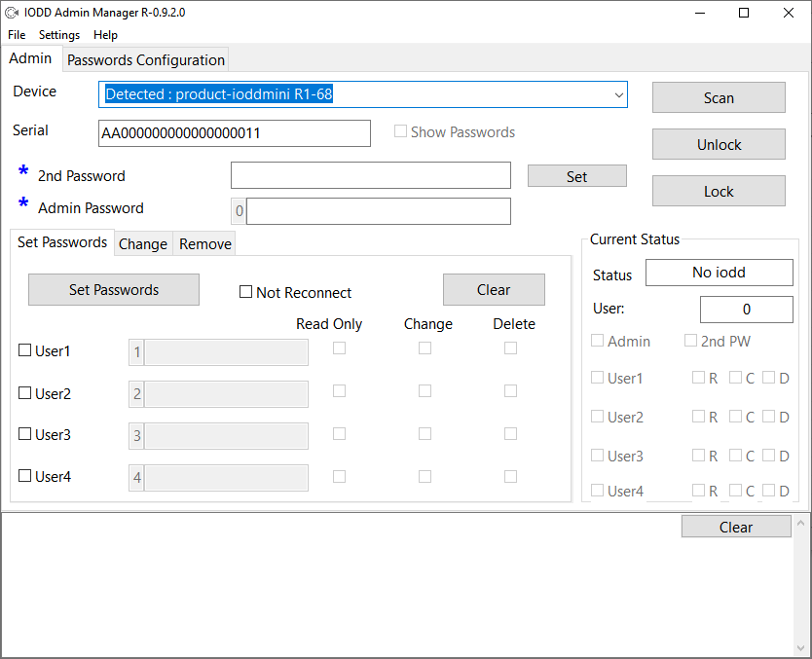Focus the 2nd Password input field
This screenshot has width=812, height=659.
point(371,175)
